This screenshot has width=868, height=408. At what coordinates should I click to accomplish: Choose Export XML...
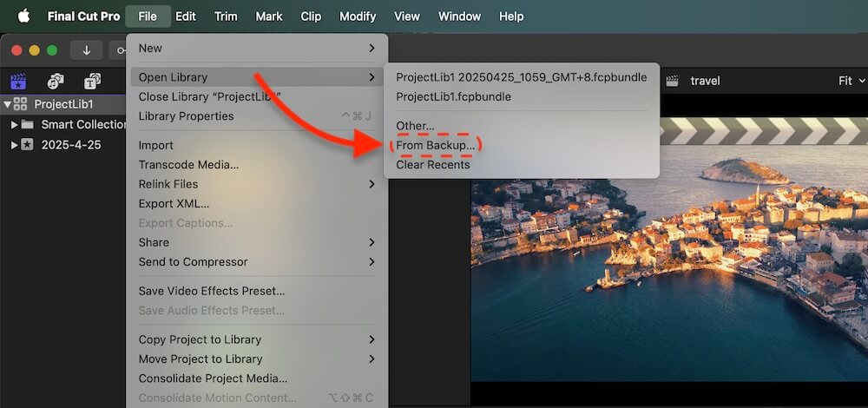pyautogui.click(x=257, y=204)
